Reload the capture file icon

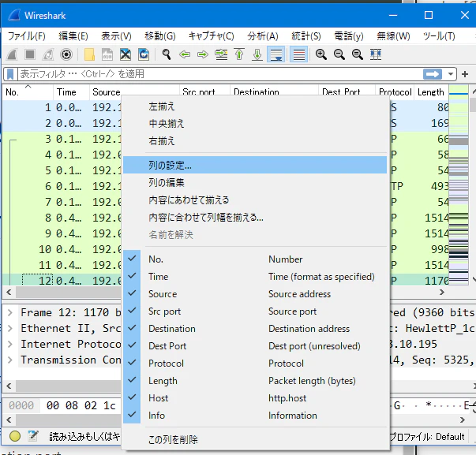[x=144, y=54]
